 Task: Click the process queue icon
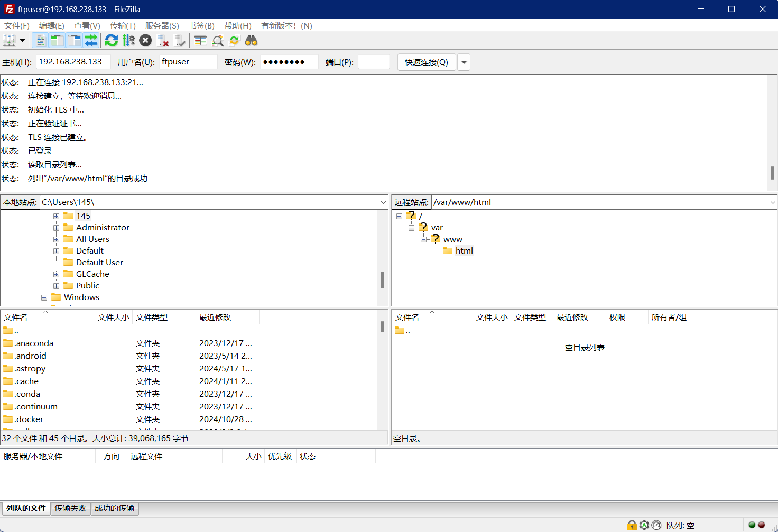pyautogui.click(x=128, y=41)
